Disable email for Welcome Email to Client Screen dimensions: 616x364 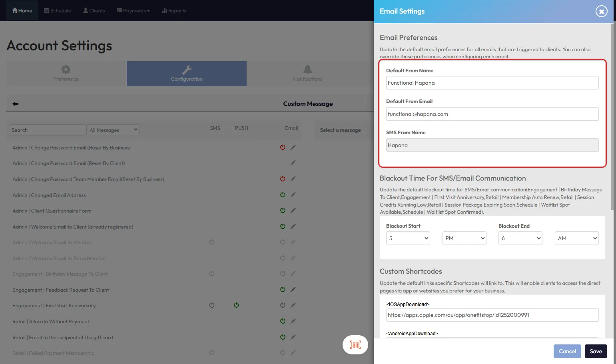point(283,227)
